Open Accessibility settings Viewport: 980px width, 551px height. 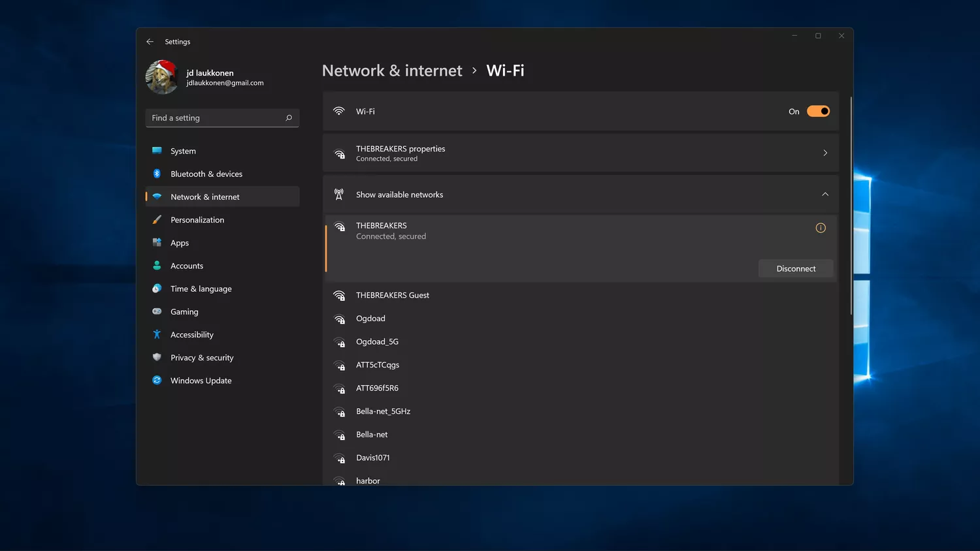tap(222, 334)
